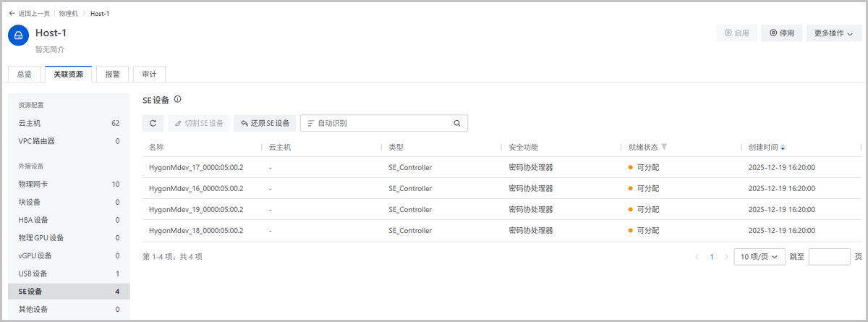Image resolution: width=868 pixels, height=322 pixels.
Task: Open the 更多操作 dropdown
Action: pyautogui.click(x=833, y=33)
